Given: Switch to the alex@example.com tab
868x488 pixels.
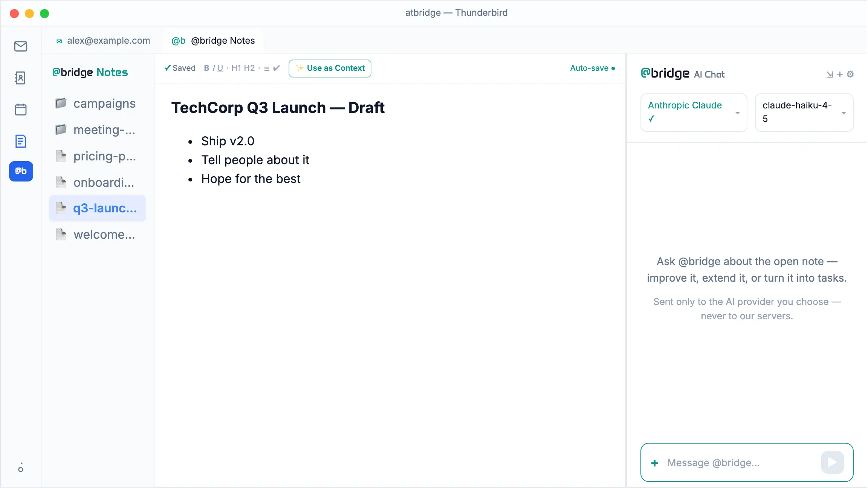Looking at the screenshot, I should click(103, 41).
